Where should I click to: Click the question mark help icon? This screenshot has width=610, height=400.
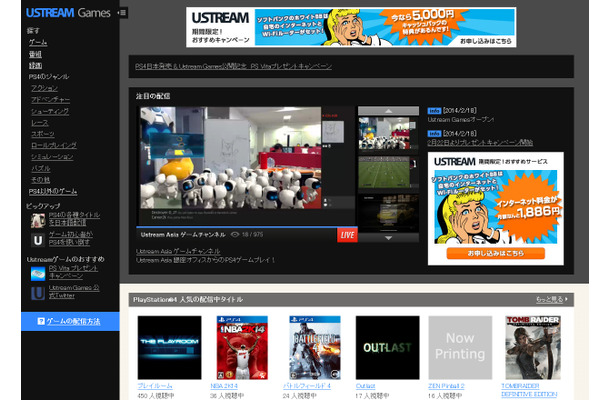pos(40,321)
